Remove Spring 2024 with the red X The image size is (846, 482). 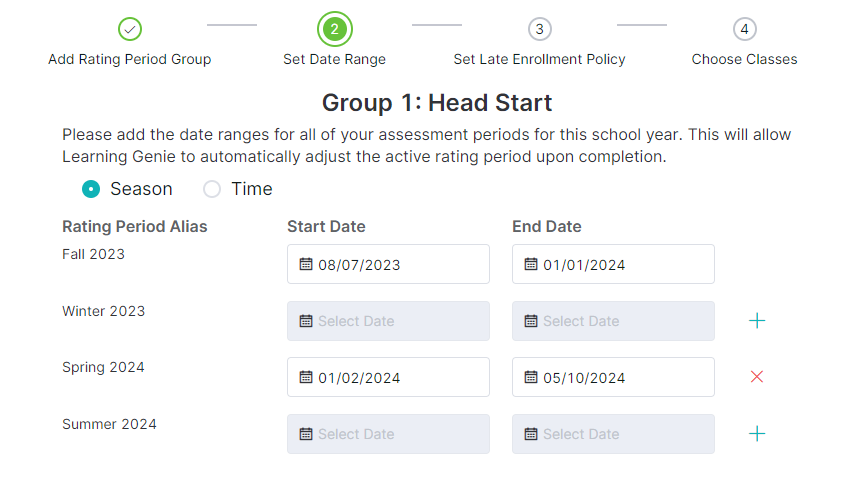757,377
